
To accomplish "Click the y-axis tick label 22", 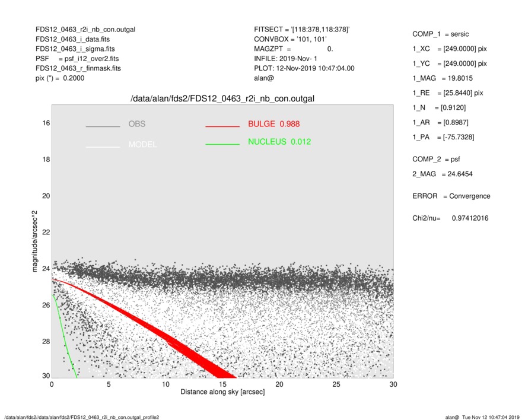I will click(x=46, y=232).
